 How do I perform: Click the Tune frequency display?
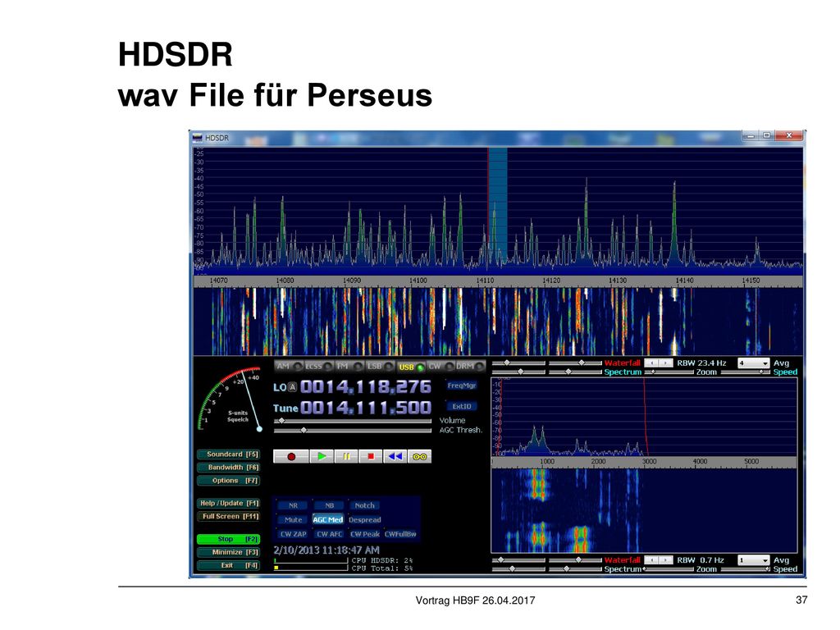365,408
